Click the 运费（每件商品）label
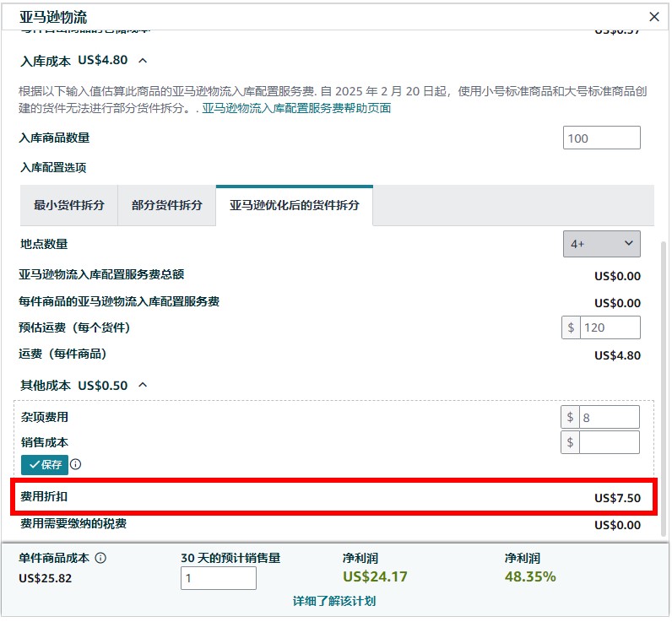Image resolution: width=672 pixels, height=622 pixels. [x=63, y=354]
